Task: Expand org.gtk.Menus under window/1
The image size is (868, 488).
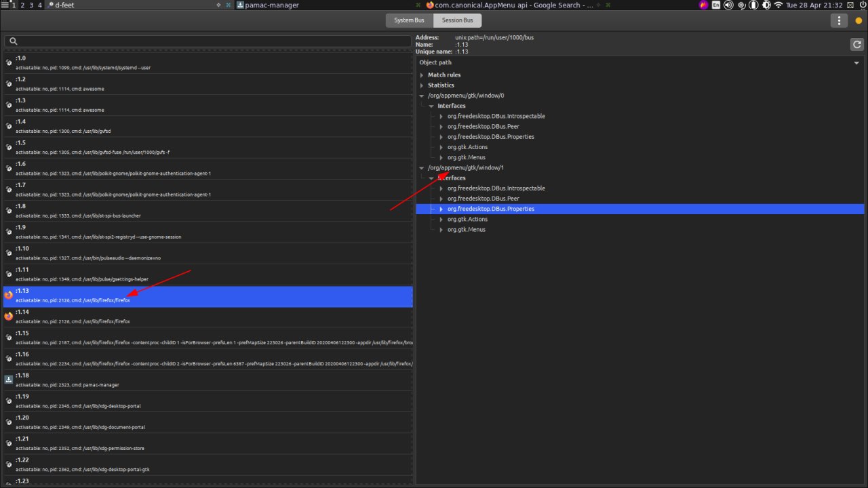Action: (x=441, y=230)
